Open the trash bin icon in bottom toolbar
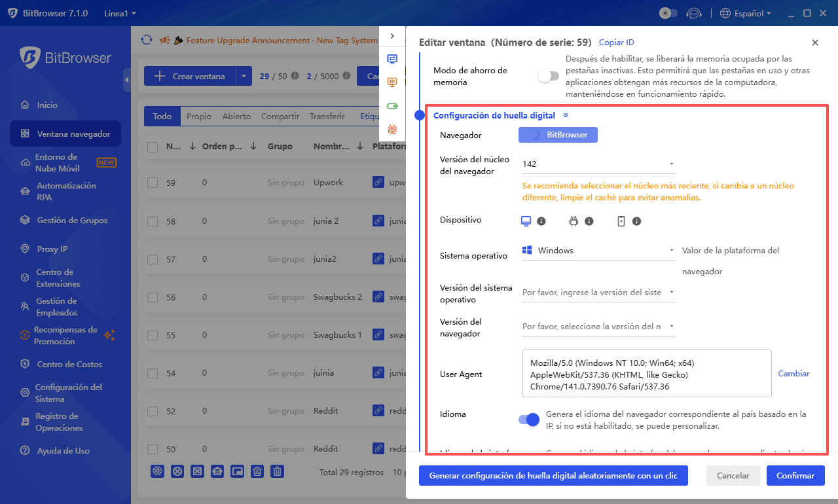Image resolution: width=838 pixels, height=504 pixels. [x=277, y=471]
